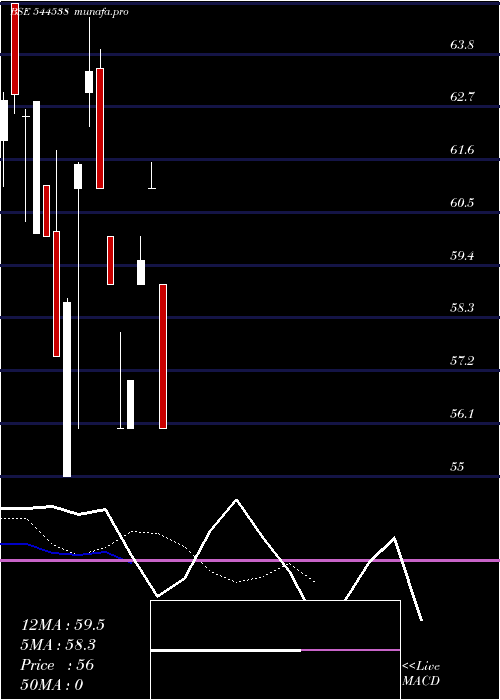Select the 61.6 price axis label
500x700 pixels.
click(462, 150)
